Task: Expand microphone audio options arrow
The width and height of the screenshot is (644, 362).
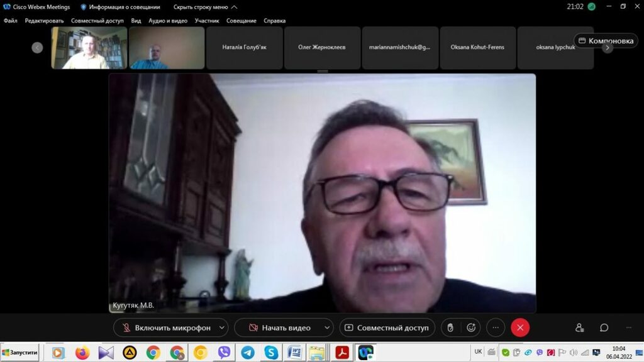Action: coord(221,327)
